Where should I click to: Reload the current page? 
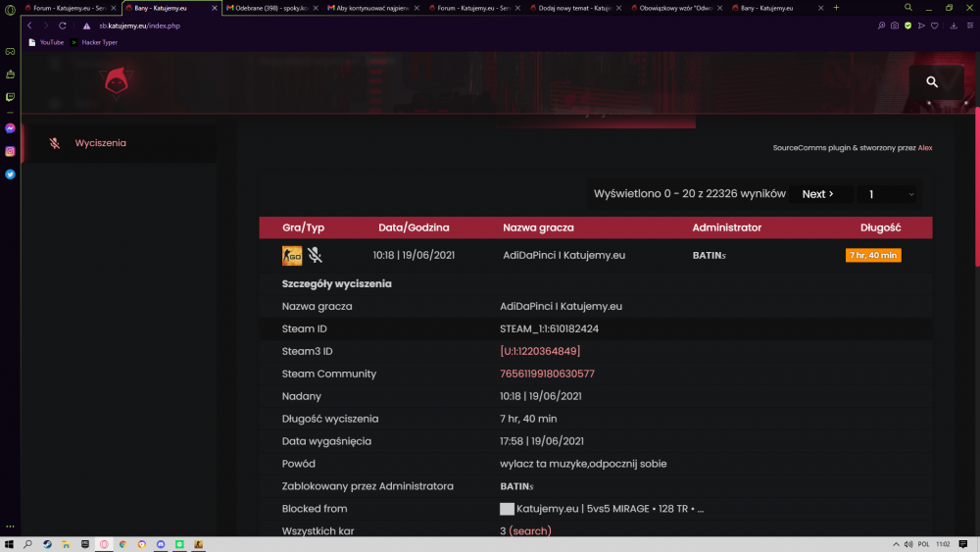(63, 25)
